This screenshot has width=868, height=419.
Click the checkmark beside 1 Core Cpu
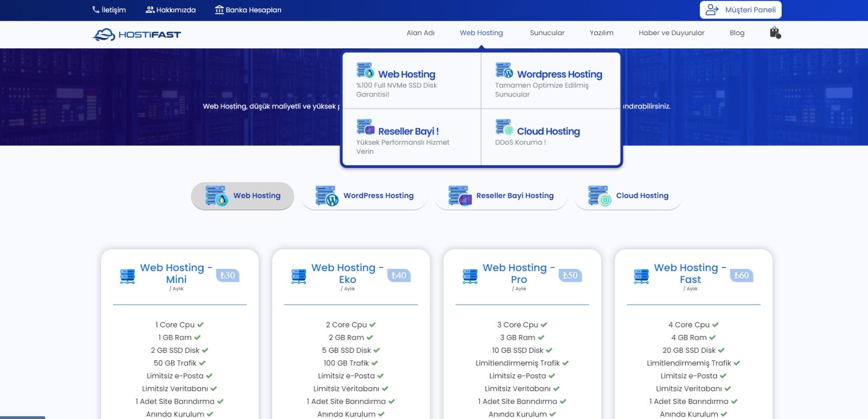[x=200, y=325]
